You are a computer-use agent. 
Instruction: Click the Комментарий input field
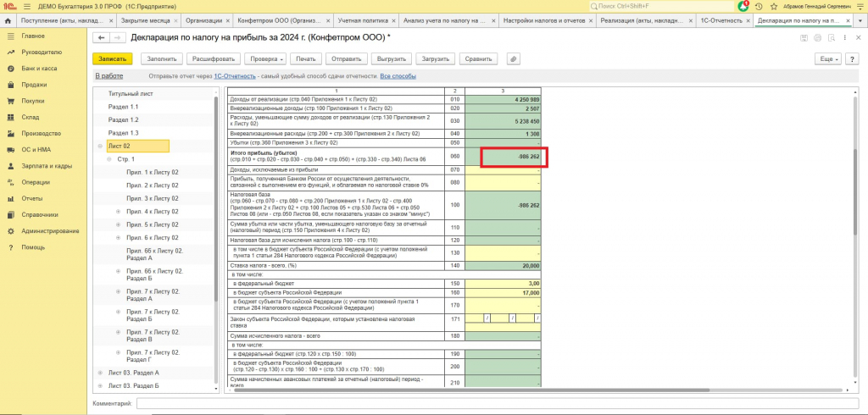(496, 404)
